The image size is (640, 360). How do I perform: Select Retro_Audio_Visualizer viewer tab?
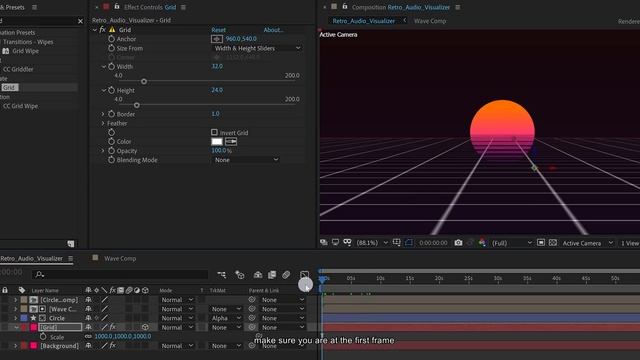click(x=363, y=21)
